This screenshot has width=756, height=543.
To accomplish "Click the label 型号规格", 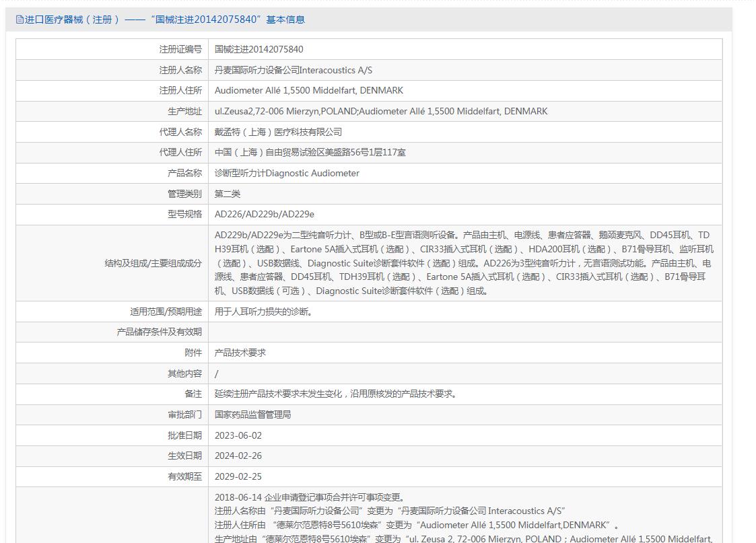I will click(184, 215).
